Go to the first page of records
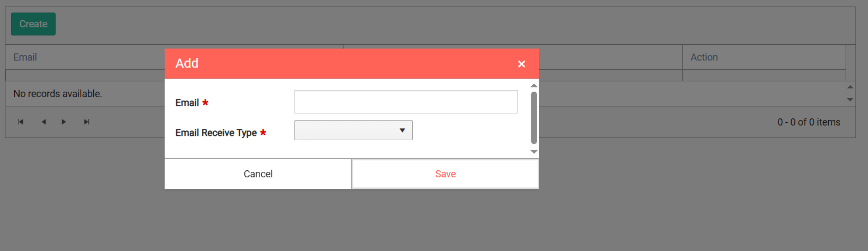The image size is (868, 251). pos(21,122)
